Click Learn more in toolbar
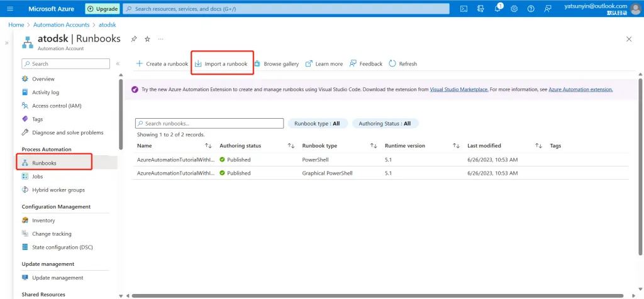The width and height of the screenshot is (644, 299). pyautogui.click(x=324, y=63)
